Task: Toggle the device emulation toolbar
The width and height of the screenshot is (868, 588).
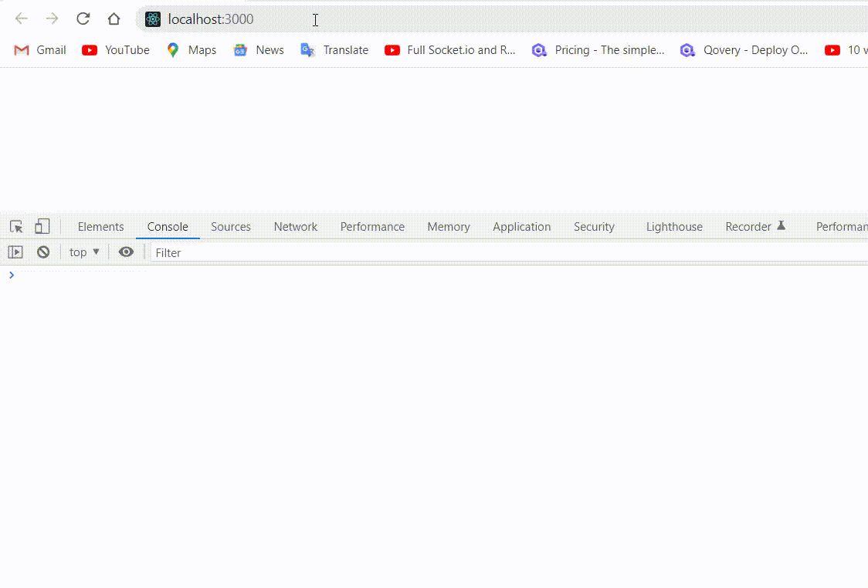Action: 42,226
